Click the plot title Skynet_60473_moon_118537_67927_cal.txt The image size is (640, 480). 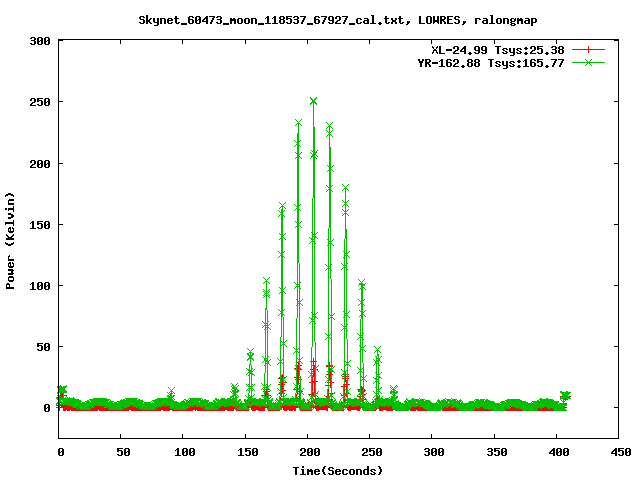(338, 20)
